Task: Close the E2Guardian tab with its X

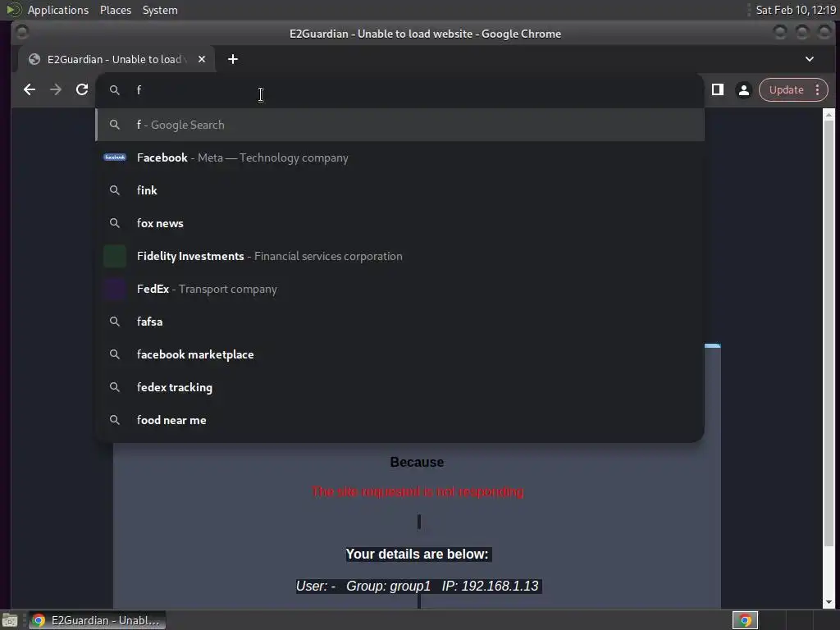Action: pos(202,59)
